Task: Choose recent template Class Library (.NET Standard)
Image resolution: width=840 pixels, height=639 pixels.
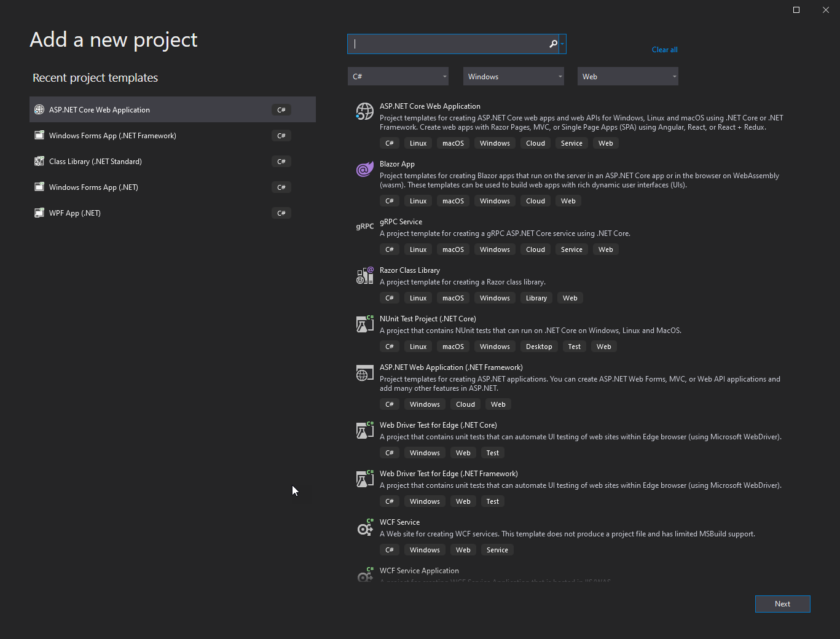Action: point(173,161)
